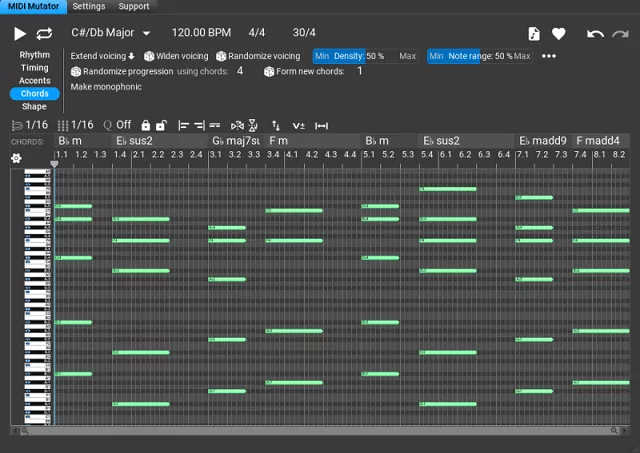
Task: Toggle the closed lock icon
Action: 146,125
